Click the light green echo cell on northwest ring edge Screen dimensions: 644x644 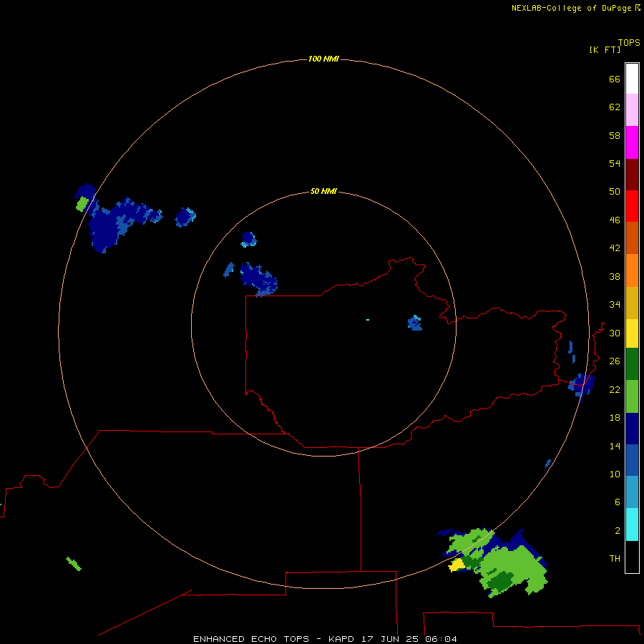click(x=82, y=204)
